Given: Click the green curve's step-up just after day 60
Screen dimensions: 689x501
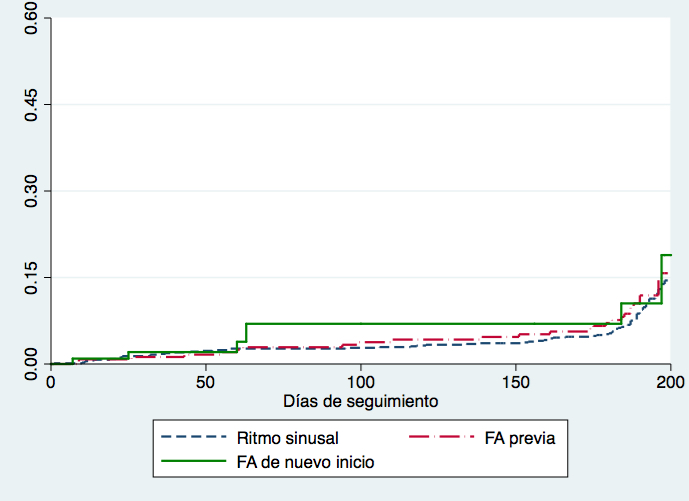Looking at the screenshot, I should click(246, 332).
